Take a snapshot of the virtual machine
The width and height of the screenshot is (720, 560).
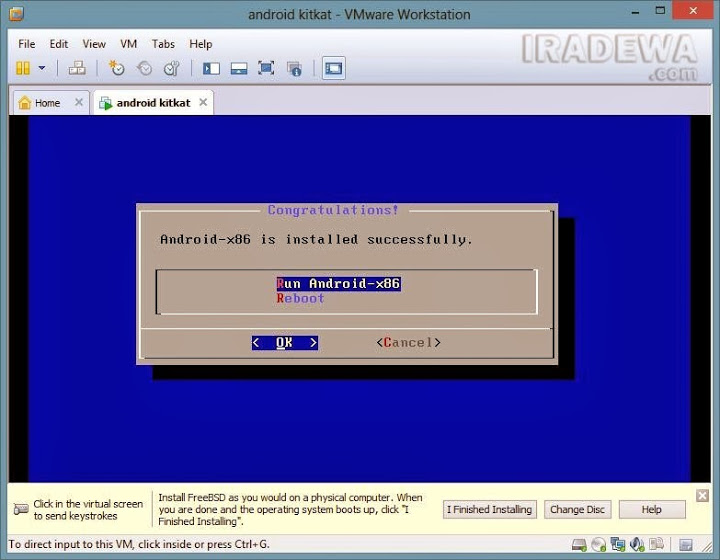coord(116,68)
